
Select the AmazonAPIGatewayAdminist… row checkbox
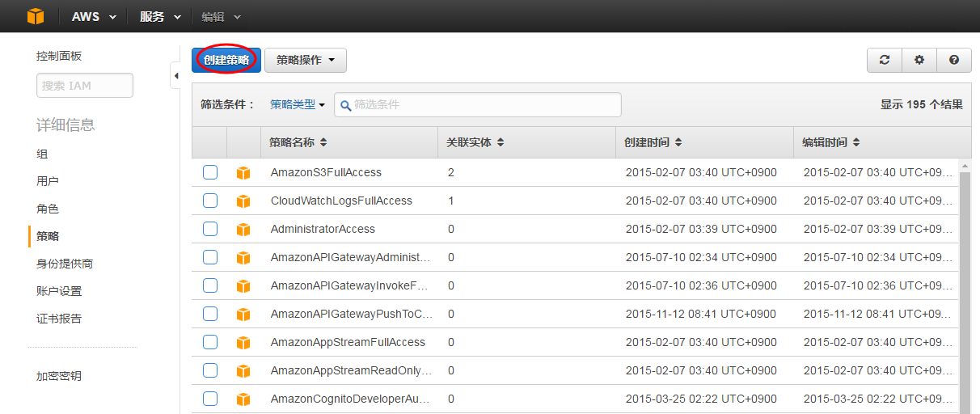tap(210, 257)
